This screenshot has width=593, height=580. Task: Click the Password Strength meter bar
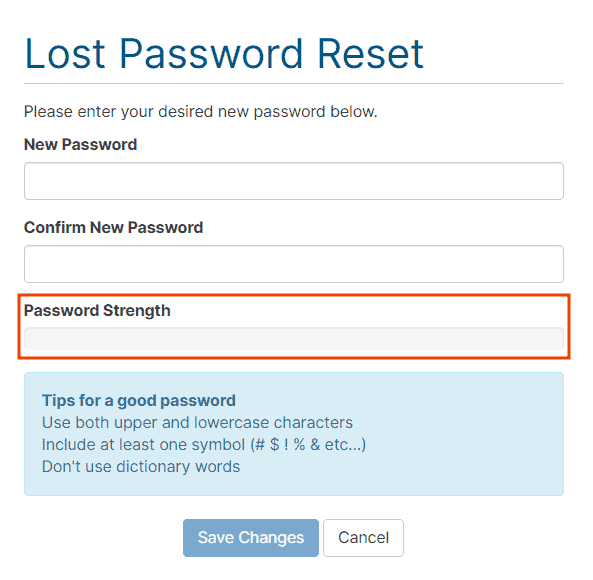coord(294,338)
